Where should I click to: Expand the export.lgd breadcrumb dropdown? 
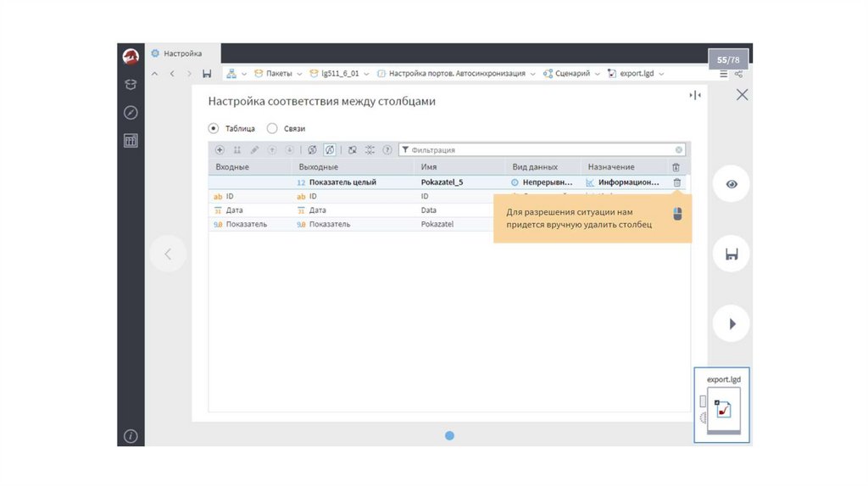tap(661, 74)
